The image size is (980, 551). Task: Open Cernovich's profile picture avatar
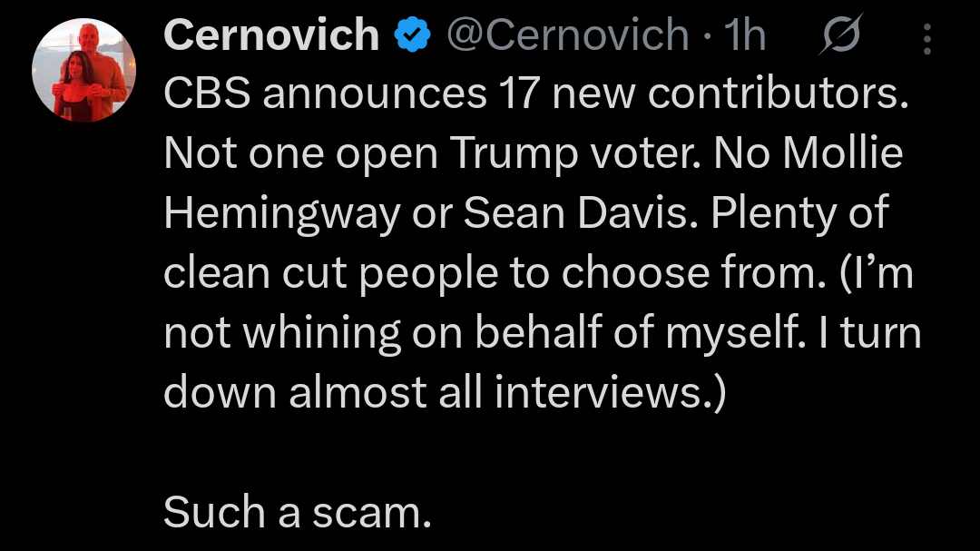83,70
